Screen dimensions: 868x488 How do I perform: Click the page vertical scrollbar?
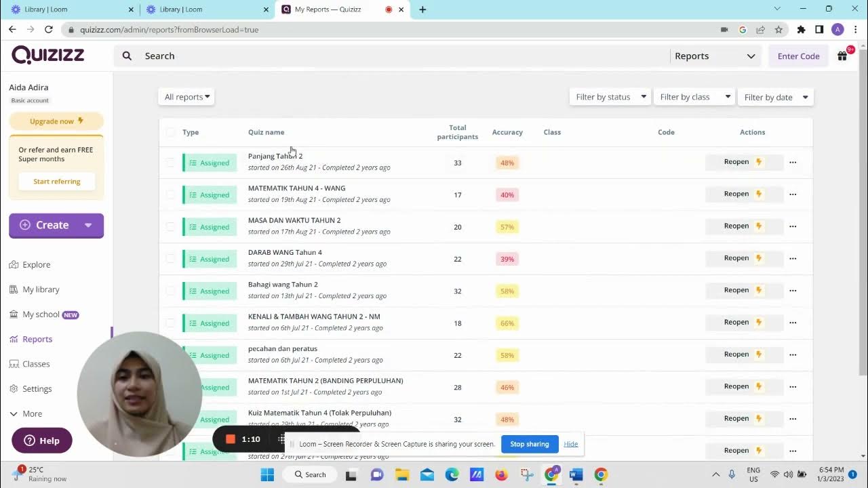(863, 211)
